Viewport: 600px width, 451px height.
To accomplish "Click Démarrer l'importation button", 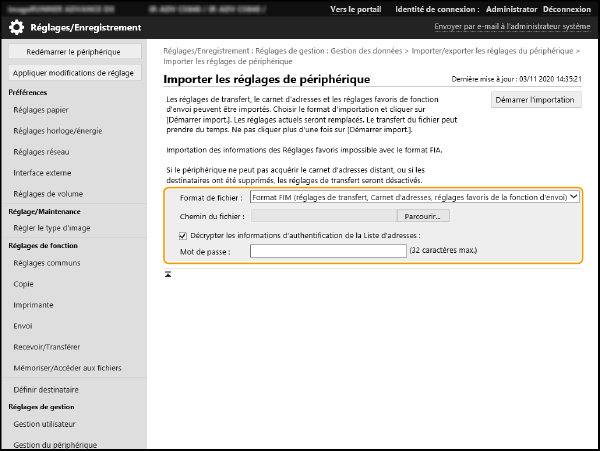I will pyautogui.click(x=536, y=100).
